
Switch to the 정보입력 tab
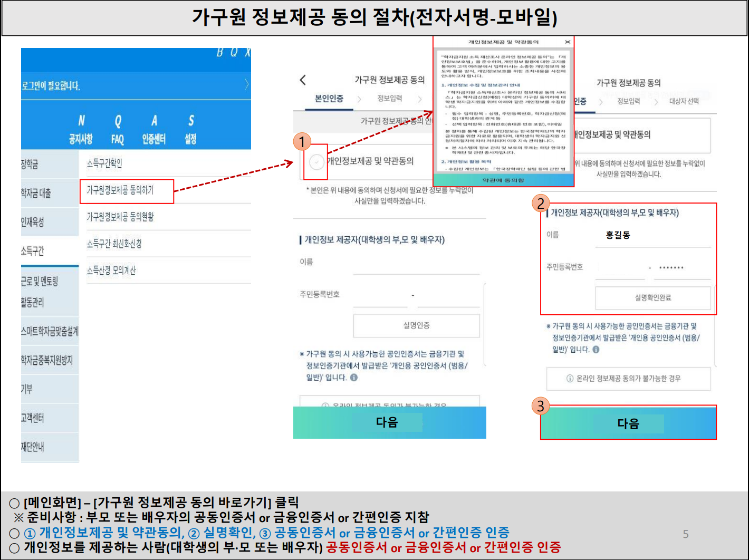389,99
